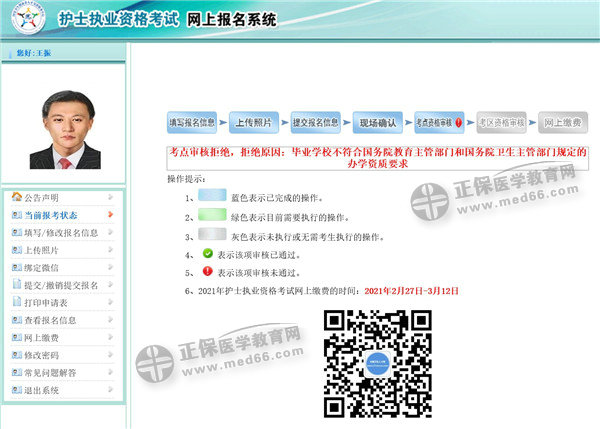Screen dimensions: 600x429
Task: Click the red arrow beside 当前报考状态
Action: (x=110, y=215)
